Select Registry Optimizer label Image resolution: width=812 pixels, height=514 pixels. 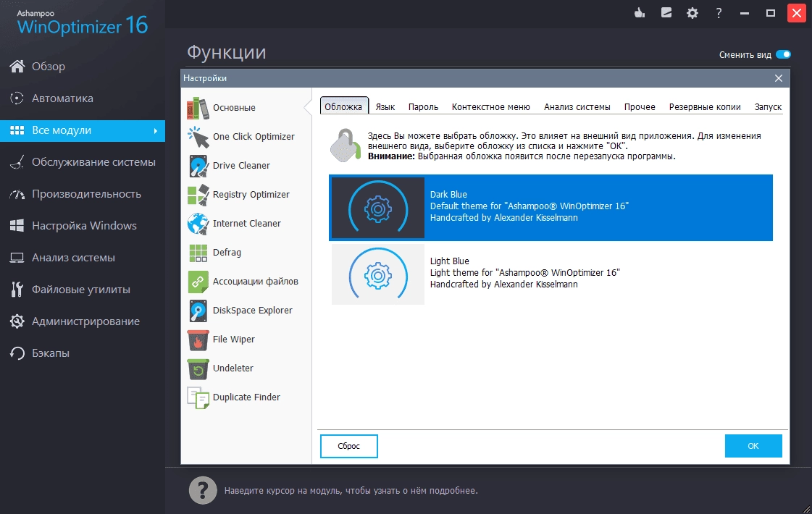click(x=251, y=195)
